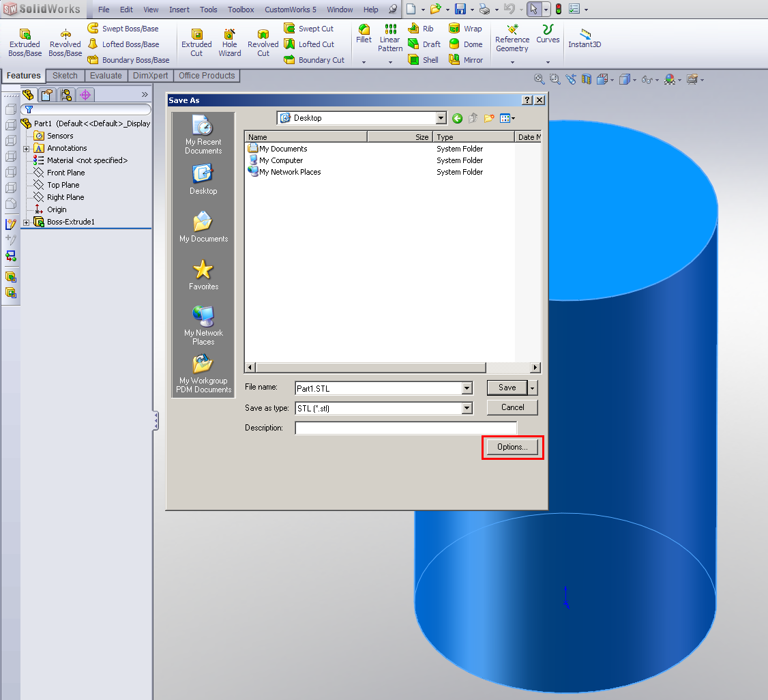Open Reference Geometry tools
The width and height of the screenshot is (768, 700).
pos(512,38)
